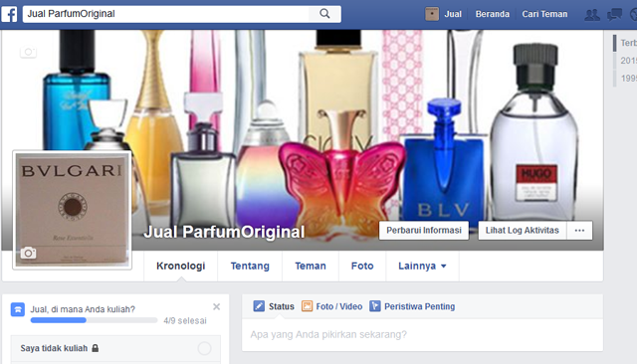Click the search magnifier button
Viewport: 637px width, 364px height.
(324, 14)
